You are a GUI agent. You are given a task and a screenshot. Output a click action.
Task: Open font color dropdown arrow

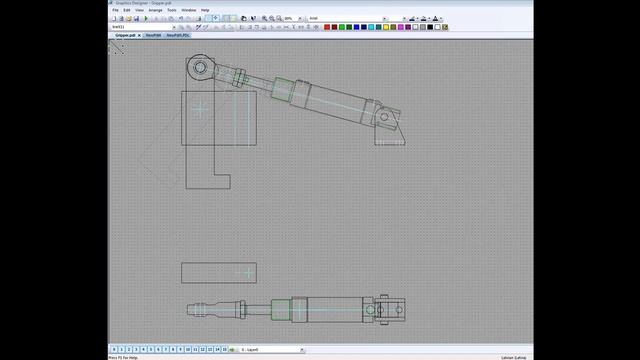coord(441,19)
